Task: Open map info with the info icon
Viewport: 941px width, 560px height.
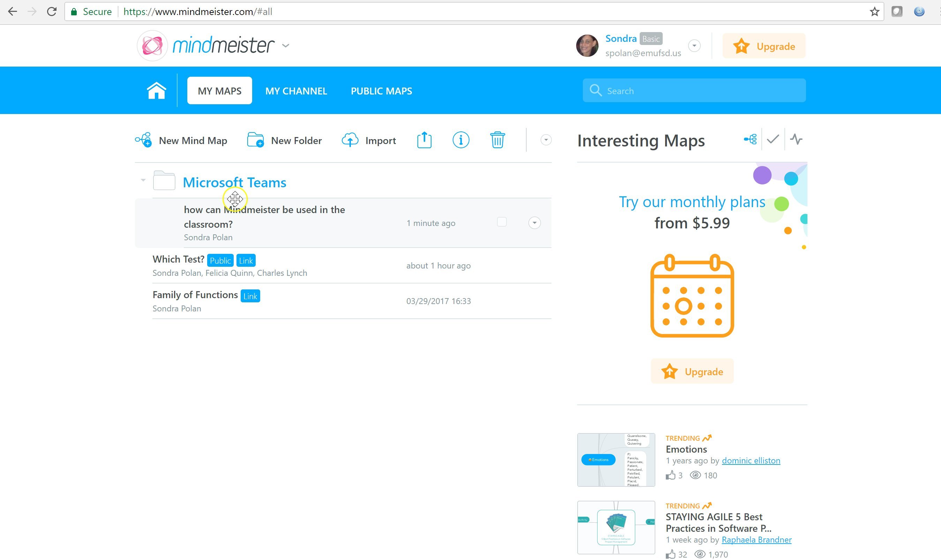Action: (460, 140)
